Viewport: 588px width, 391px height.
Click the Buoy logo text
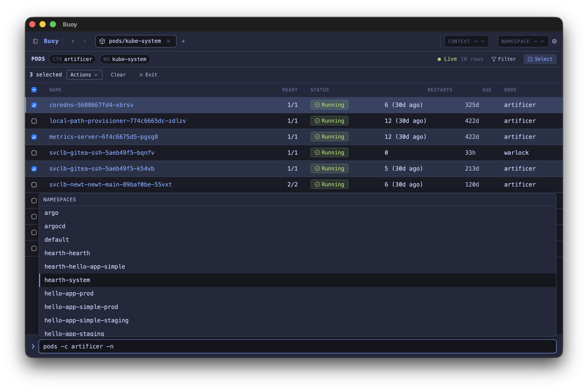click(x=51, y=41)
